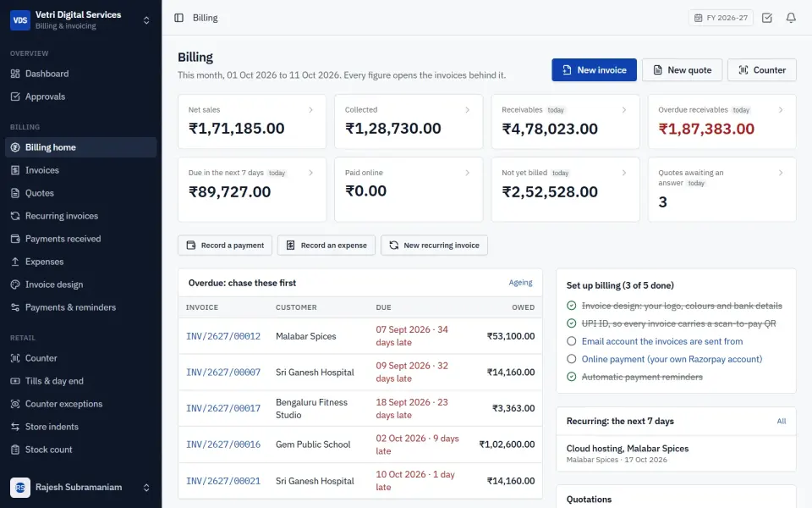Check off Email account setup step circle

[x=571, y=341]
